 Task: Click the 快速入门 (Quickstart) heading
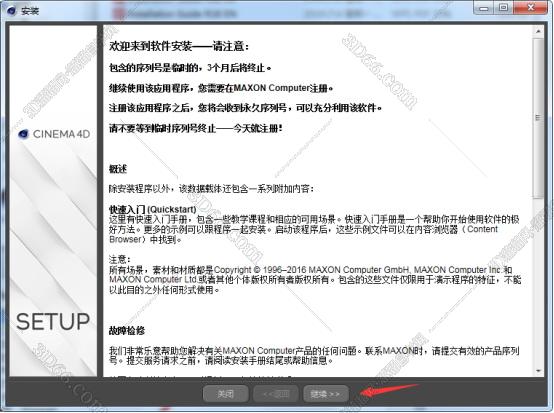click(x=153, y=209)
